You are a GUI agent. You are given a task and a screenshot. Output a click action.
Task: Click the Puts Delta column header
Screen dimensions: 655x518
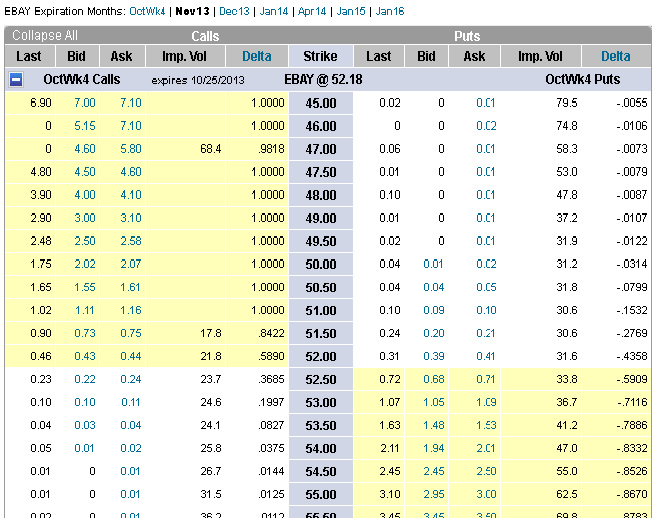tap(615, 56)
